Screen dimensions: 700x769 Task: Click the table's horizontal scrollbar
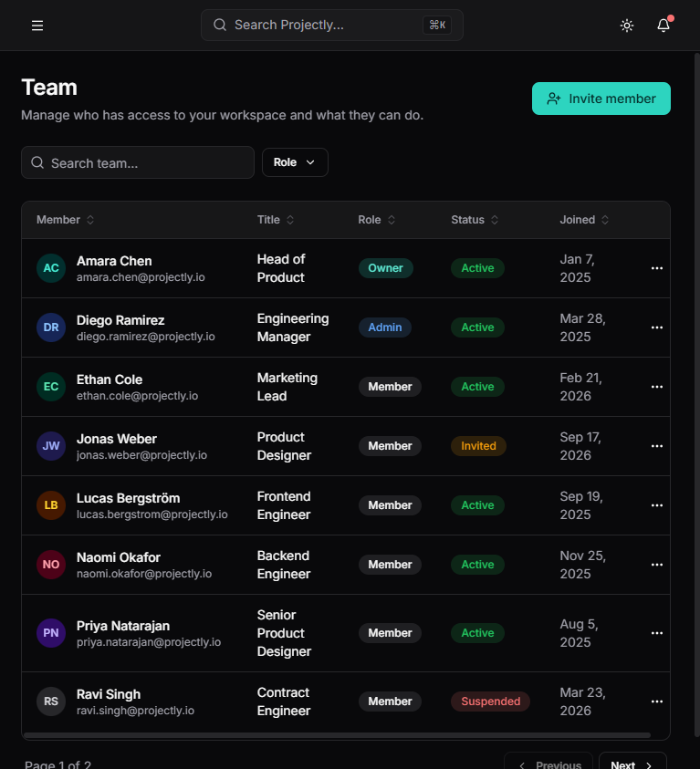[337, 735]
